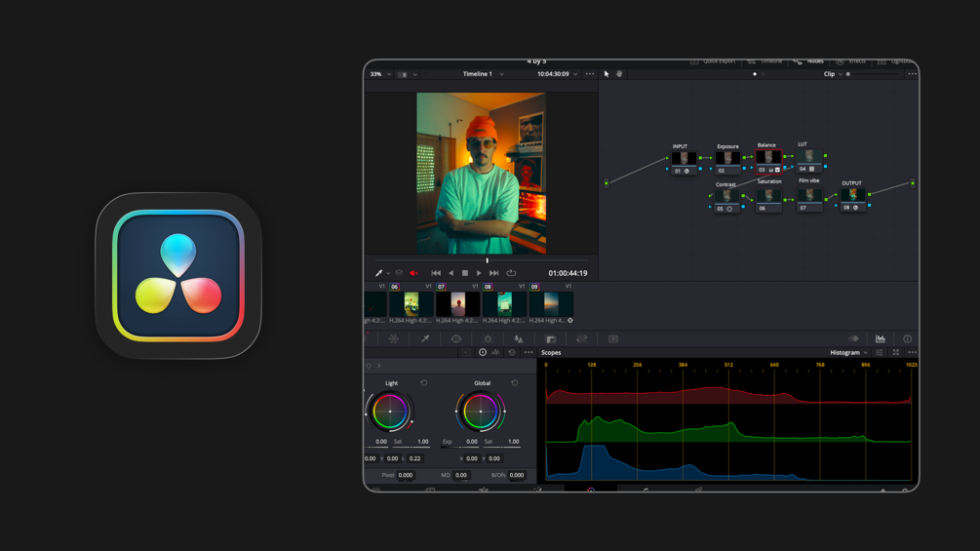The height and width of the screenshot is (551, 980).
Task: Open color wheels panel options menu
Action: pyautogui.click(x=529, y=352)
